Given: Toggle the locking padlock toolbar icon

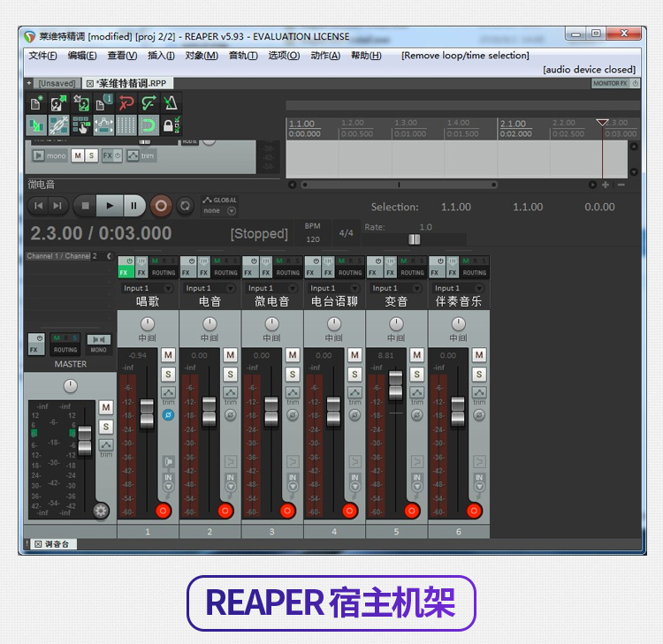Looking at the screenshot, I should 169,125.
